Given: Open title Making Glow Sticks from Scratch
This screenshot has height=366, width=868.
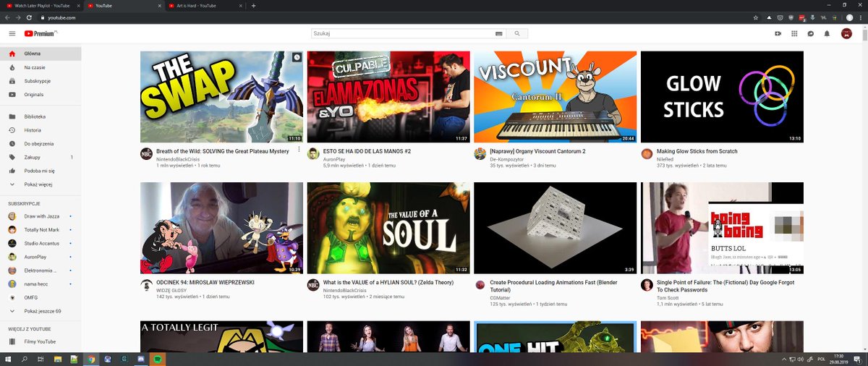Looking at the screenshot, I should pyautogui.click(x=697, y=151).
